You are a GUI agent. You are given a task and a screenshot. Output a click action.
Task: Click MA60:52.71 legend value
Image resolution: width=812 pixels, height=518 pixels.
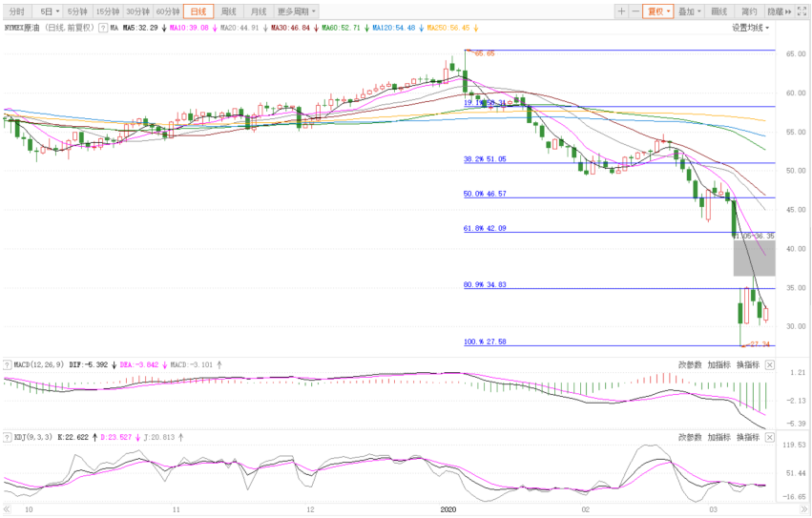[341, 28]
